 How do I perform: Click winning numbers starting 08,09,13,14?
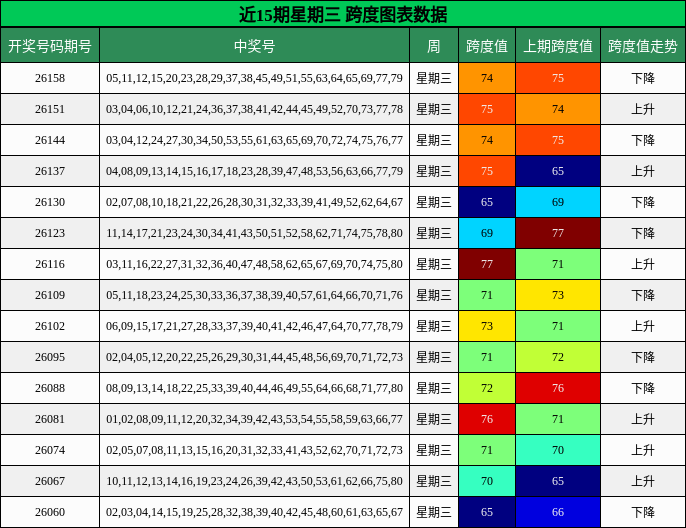pos(254,388)
